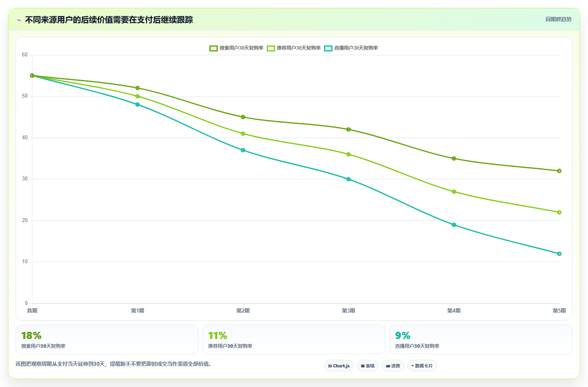Image resolution: width=588 pixels, height=387 pixels.
Task: Click the 推荐用户30天复购率 legend label
Action: coord(299,48)
